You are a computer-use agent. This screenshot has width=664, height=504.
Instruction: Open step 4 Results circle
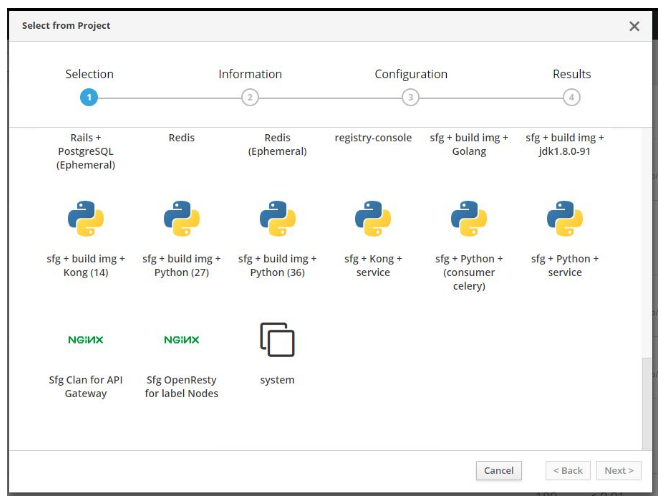click(x=571, y=97)
